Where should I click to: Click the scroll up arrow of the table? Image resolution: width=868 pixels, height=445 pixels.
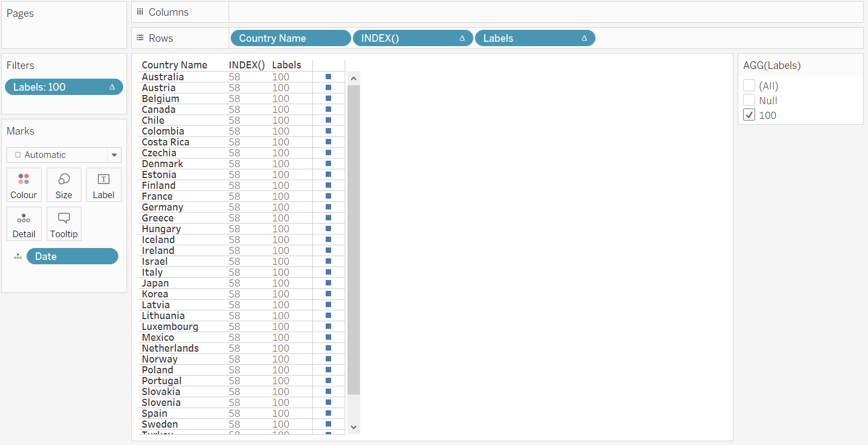coord(353,78)
